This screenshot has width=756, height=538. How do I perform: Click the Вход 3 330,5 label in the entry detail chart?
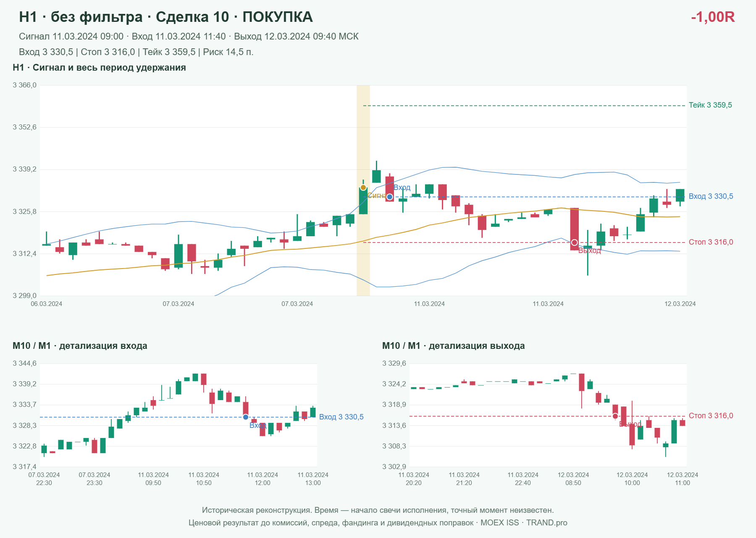341,417
